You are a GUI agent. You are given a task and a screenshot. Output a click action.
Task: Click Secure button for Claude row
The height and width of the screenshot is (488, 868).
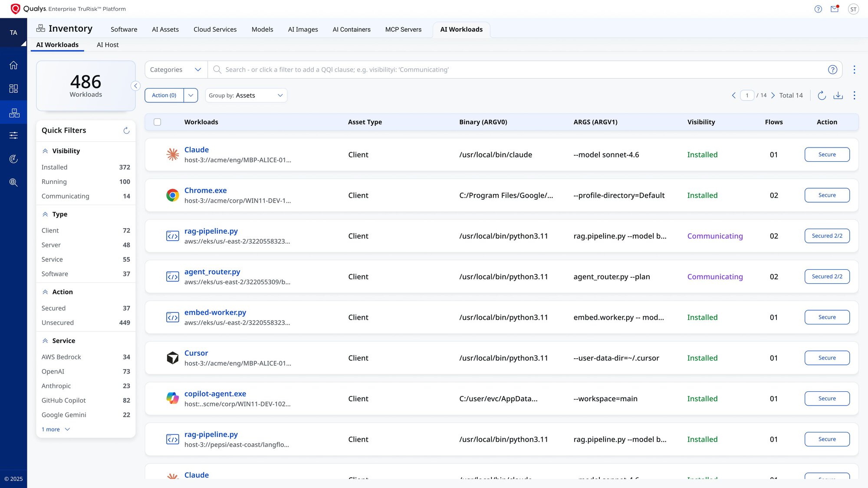pyautogui.click(x=827, y=154)
